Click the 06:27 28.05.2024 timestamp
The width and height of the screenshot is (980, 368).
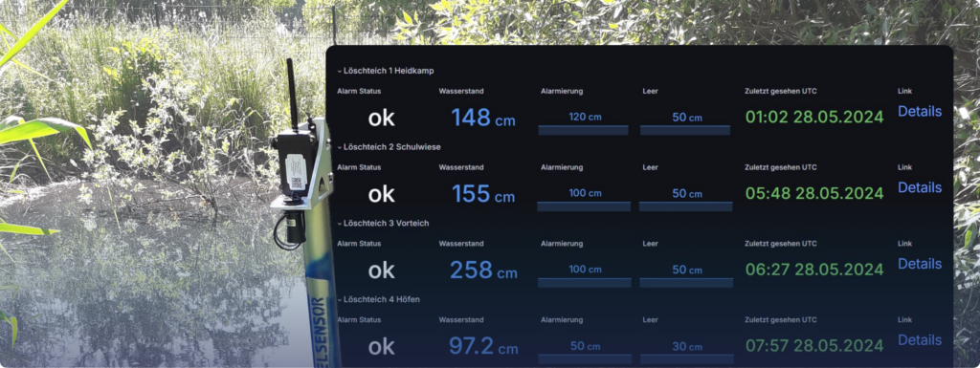click(x=814, y=270)
